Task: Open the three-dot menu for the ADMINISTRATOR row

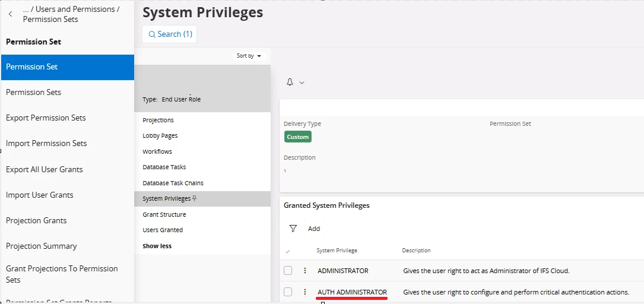Action: (305, 271)
